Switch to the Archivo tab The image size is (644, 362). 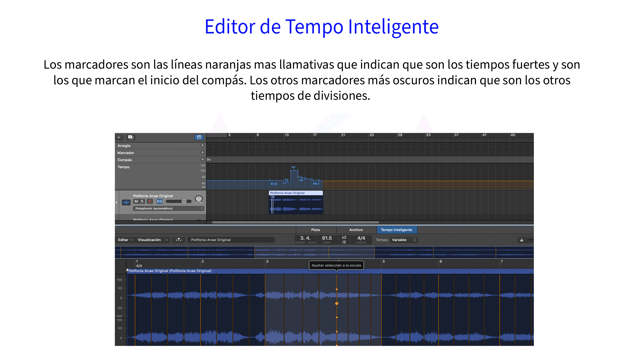[x=356, y=230]
